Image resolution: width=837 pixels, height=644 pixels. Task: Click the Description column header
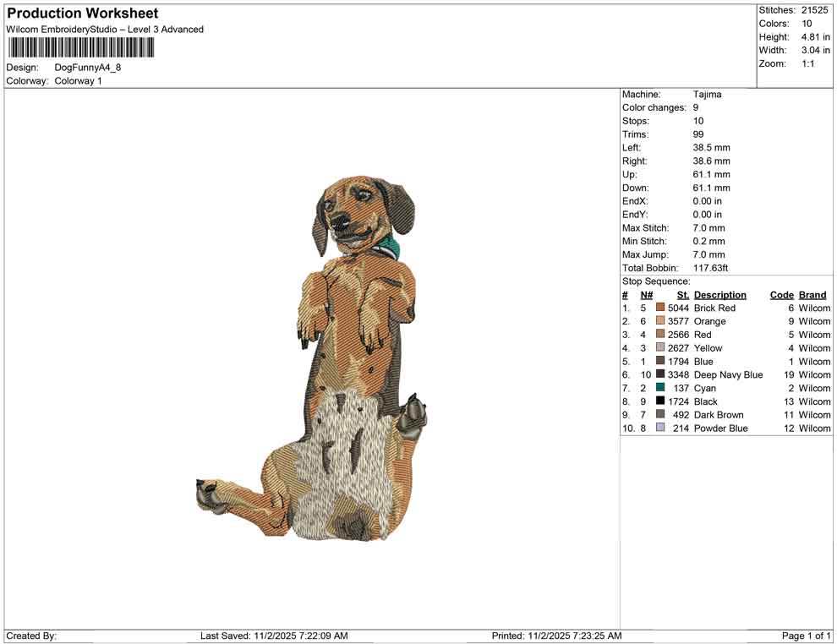point(720,295)
